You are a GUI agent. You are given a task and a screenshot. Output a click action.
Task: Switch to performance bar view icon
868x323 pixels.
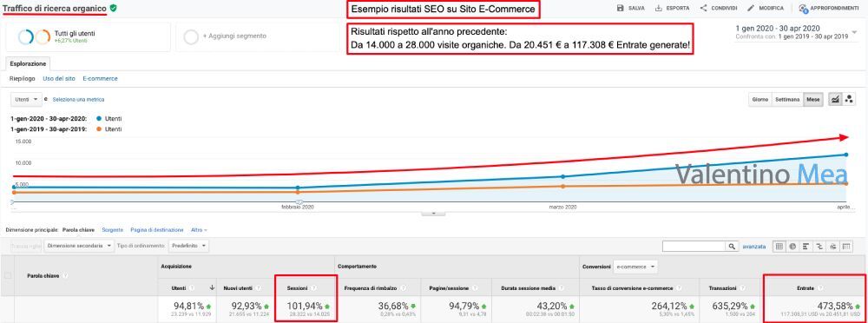click(x=806, y=246)
